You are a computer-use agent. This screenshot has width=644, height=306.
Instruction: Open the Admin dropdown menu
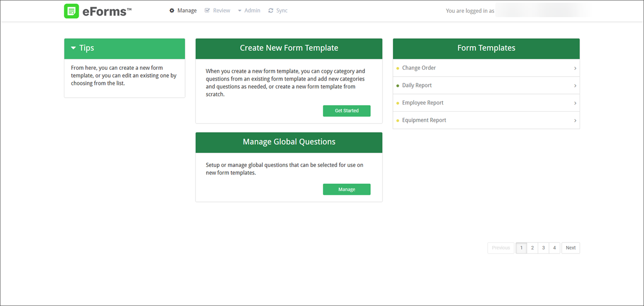coord(249,11)
